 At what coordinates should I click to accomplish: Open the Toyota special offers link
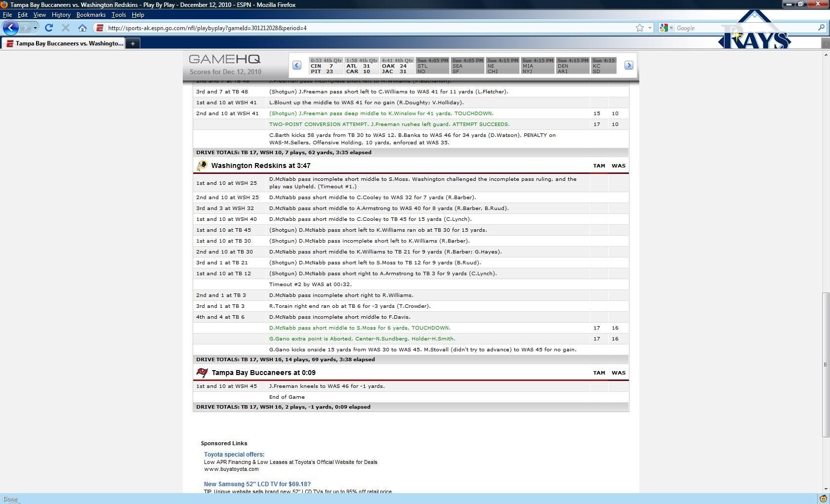click(234, 454)
